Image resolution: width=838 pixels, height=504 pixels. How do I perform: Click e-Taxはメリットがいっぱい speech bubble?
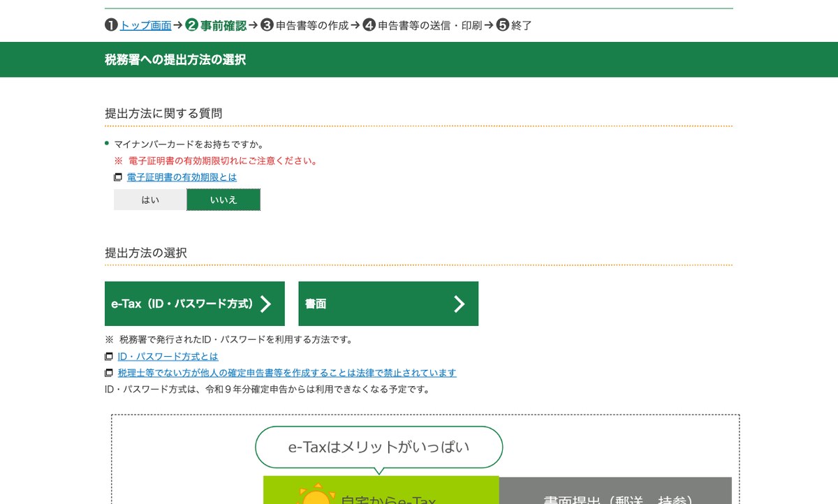click(379, 447)
